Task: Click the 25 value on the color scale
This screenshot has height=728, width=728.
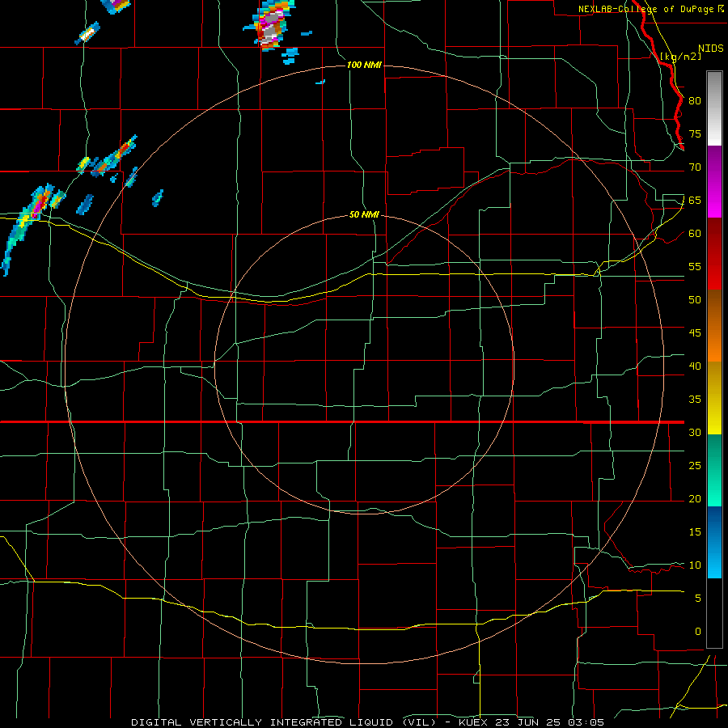Action: (695, 466)
